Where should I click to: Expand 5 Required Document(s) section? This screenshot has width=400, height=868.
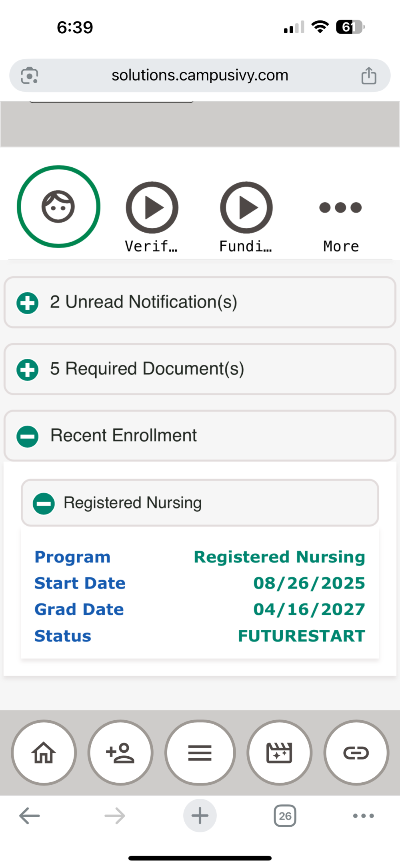point(200,369)
